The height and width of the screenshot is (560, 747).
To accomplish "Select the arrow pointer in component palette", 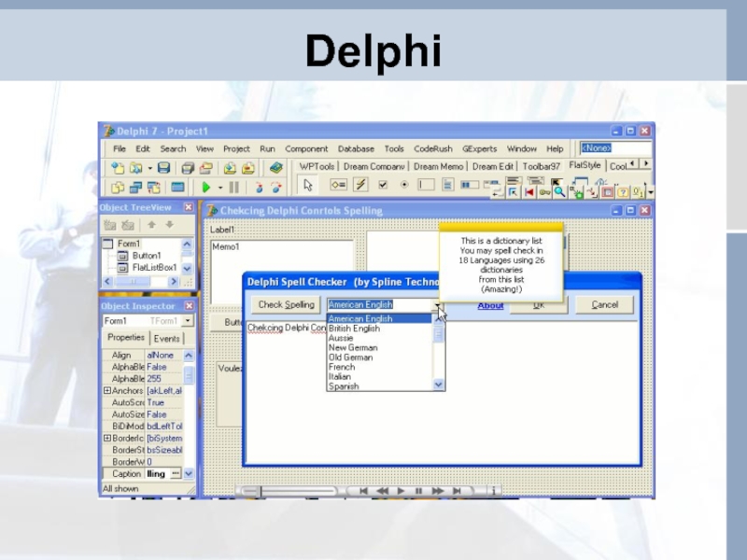I will pos(308,185).
